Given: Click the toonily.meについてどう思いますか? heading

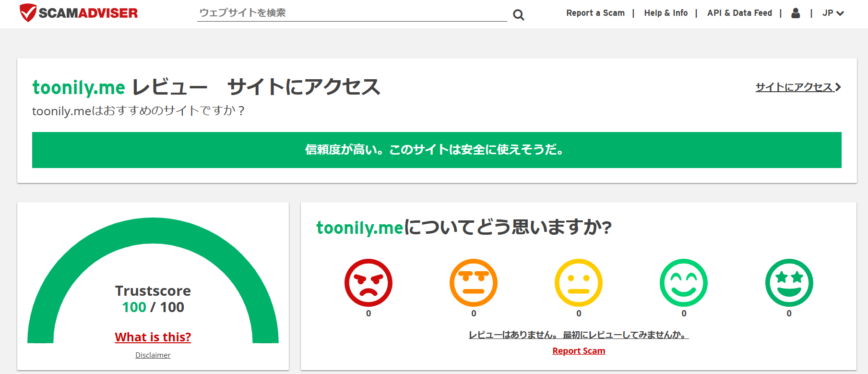Looking at the screenshot, I should click(464, 227).
